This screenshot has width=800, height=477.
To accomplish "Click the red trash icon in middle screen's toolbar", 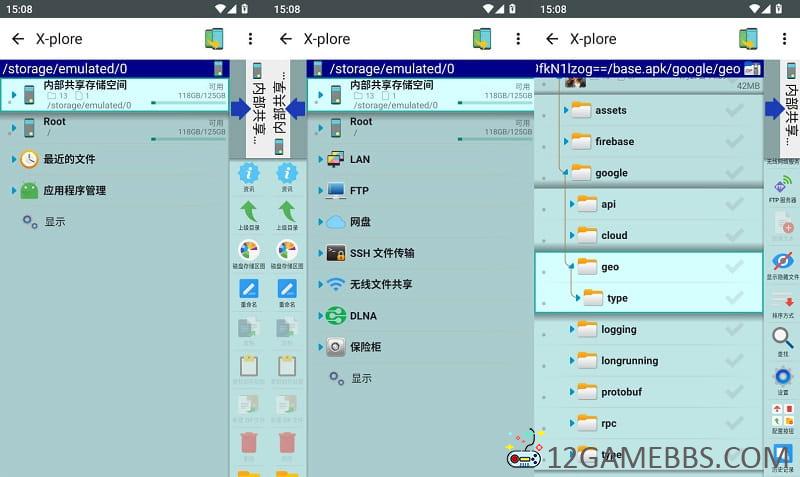I will 287,443.
